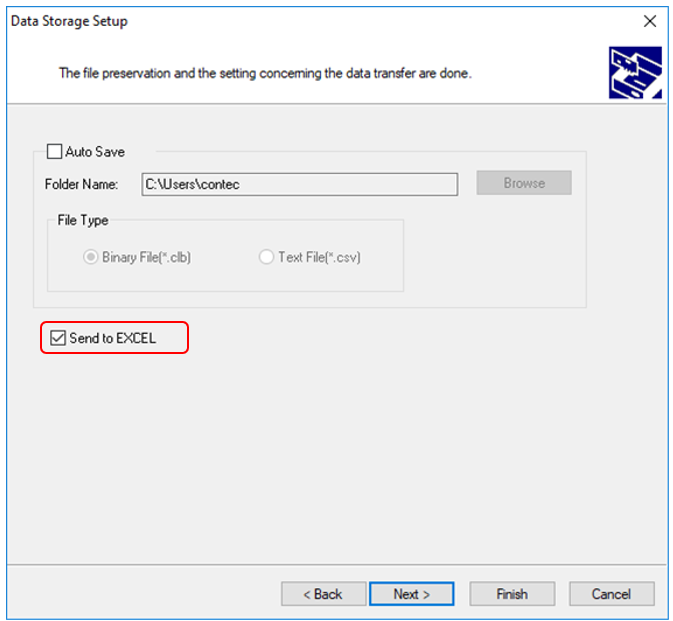Image resolution: width=673 pixels, height=621 pixels.
Task: Click Finish to complete setup
Action: [511, 594]
